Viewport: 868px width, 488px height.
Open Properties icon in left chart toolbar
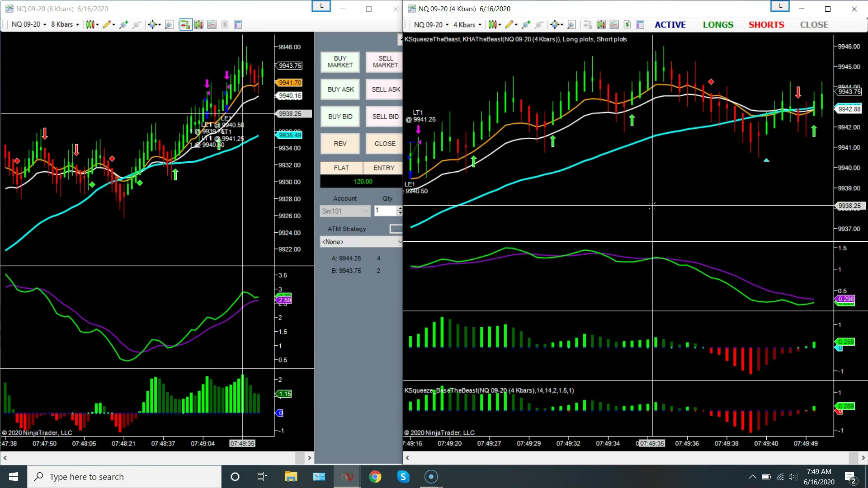click(238, 24)
